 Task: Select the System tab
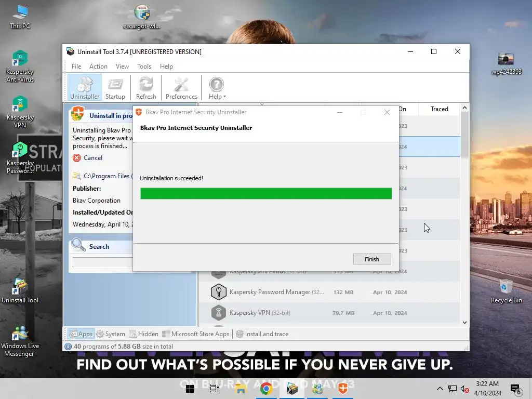click(111, 334)
